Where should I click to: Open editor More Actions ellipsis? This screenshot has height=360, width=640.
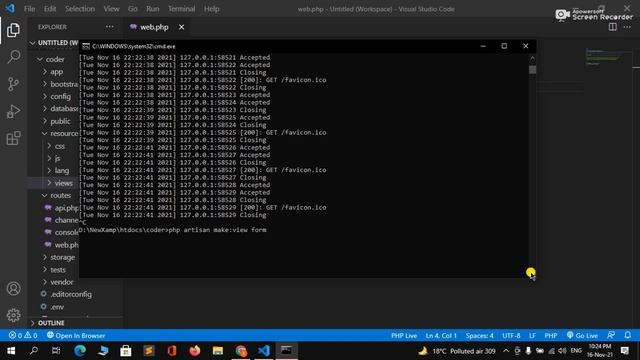[627, 27]
